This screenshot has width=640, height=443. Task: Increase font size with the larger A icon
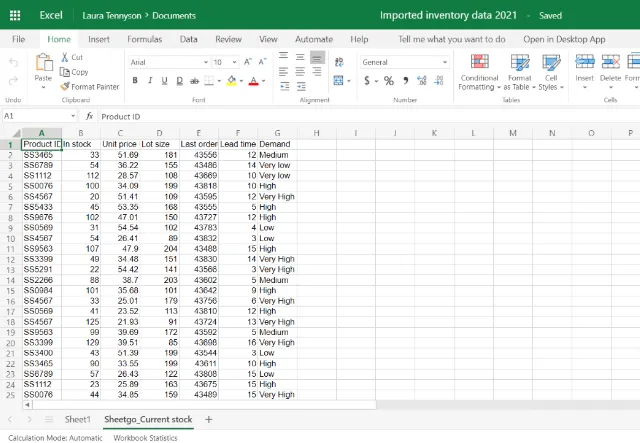click(248, 62)
